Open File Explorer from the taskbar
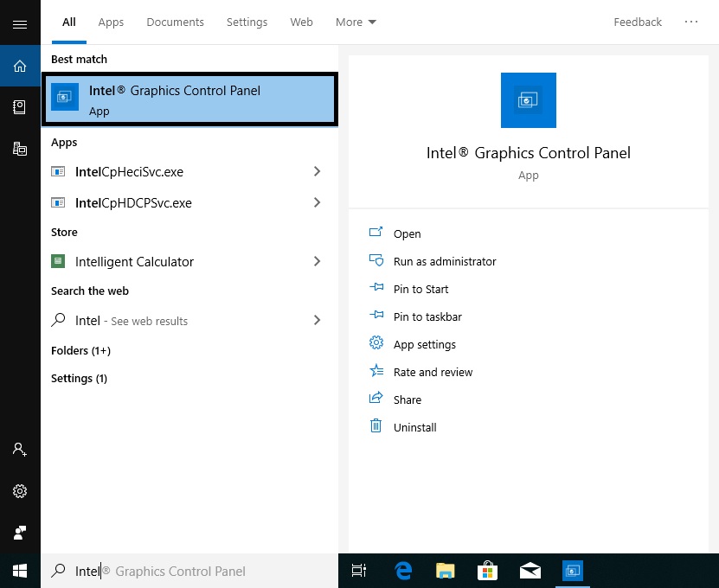The height and width of the screenshot is (588, 719). 445,571
